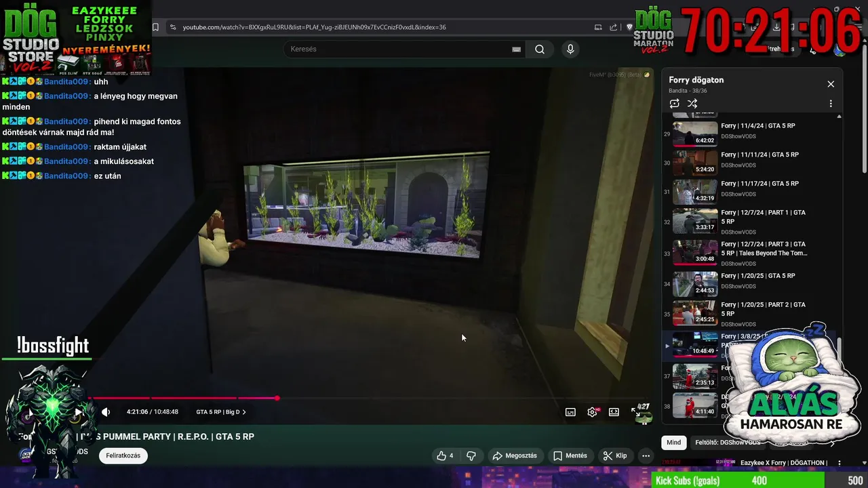The image size is (868, 488).
Task: Toggle loop playlist
Action: point(674,104)
